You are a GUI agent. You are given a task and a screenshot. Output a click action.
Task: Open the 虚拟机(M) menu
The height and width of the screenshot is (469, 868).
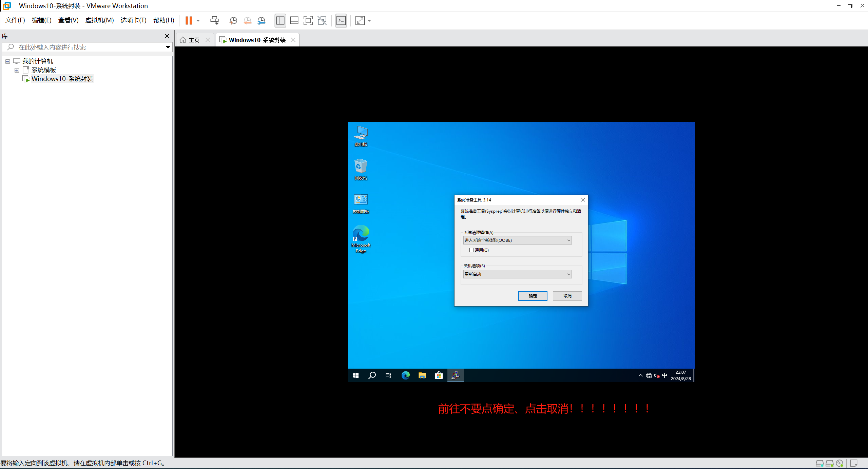coord(99,20)
